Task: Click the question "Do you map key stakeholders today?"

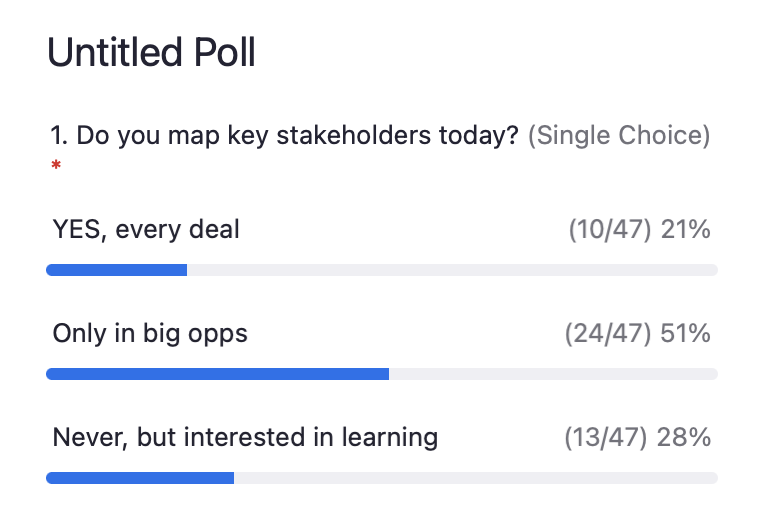Action: (297, 135)
